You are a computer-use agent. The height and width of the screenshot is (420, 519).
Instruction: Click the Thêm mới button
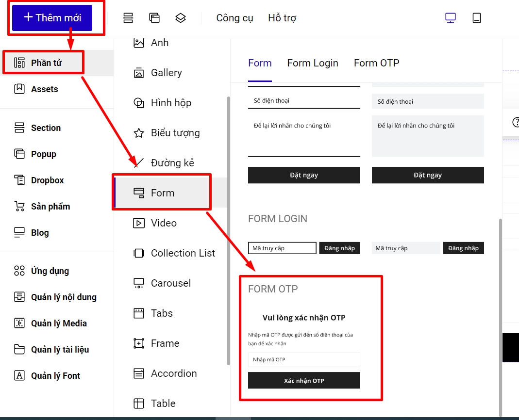52,18
